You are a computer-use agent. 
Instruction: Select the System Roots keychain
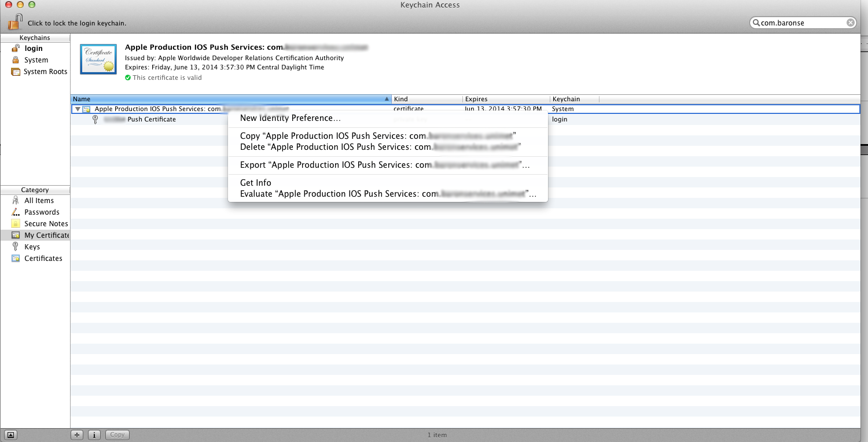pos(45,72)
